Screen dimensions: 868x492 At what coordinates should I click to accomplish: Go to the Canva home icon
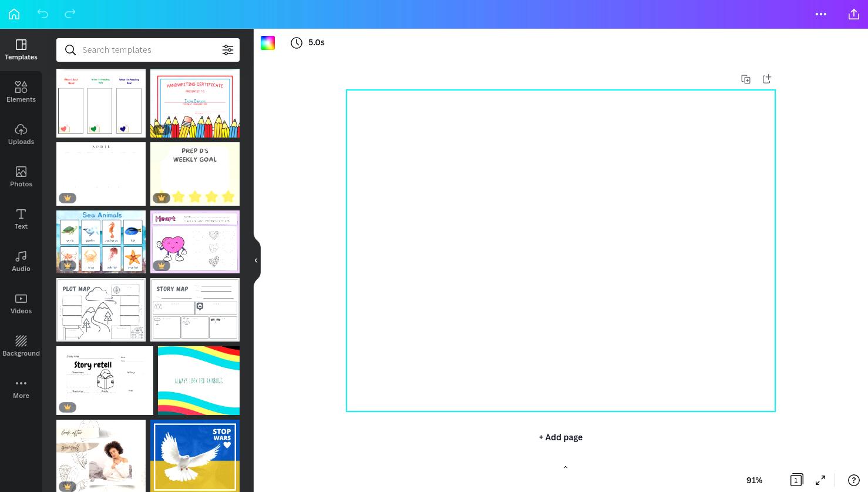click(x=14, y=14)
